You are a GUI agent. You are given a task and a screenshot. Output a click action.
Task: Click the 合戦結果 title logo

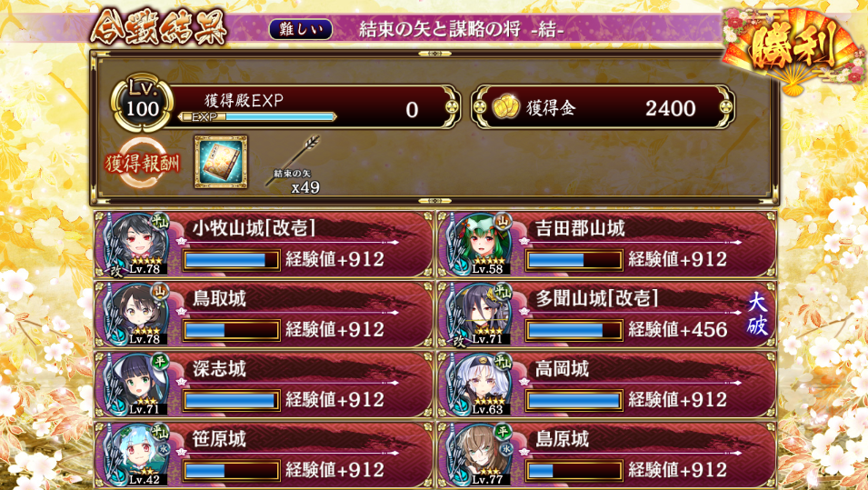159,26
